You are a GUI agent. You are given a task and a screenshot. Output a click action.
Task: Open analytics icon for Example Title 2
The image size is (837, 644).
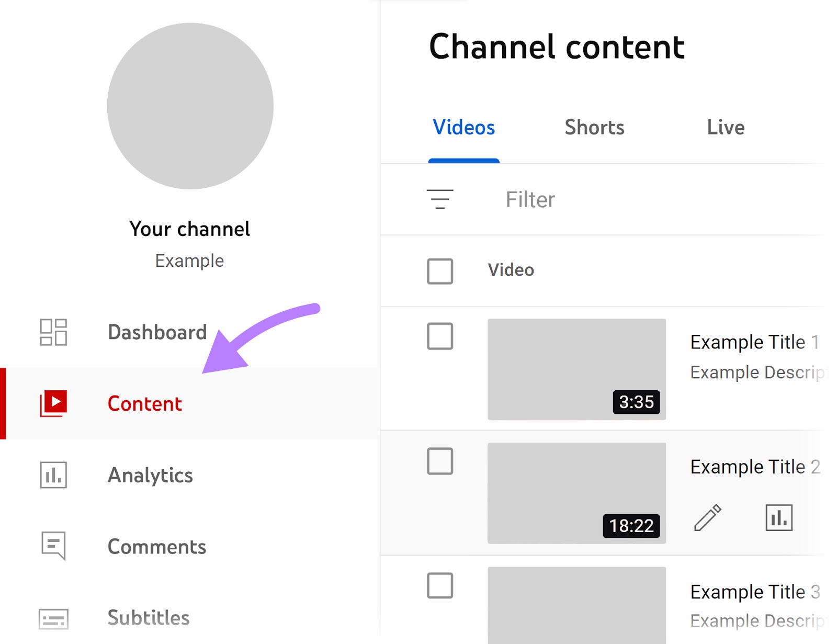[x=778, y=517]
